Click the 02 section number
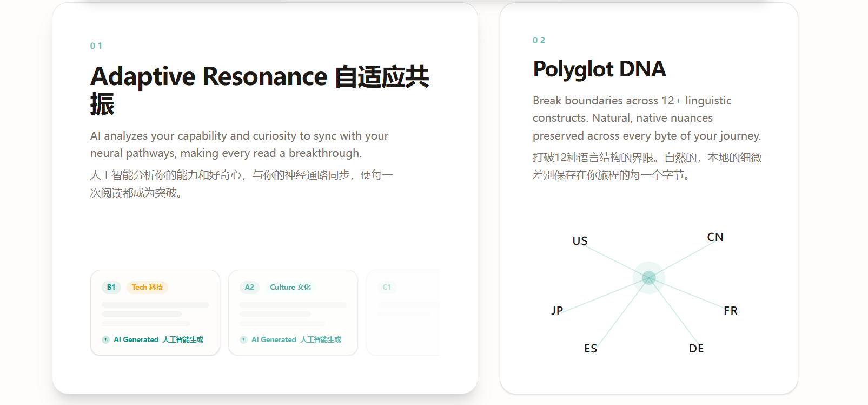Viewport: 868px width, 405px height. coord(539,41)
